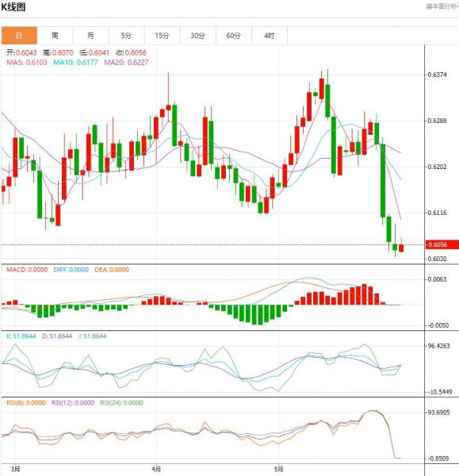Image resolution: width=459 pixels, height=476 pixels.
Task: Click the 4月 date marker on axis
Action: pos(156,470)
